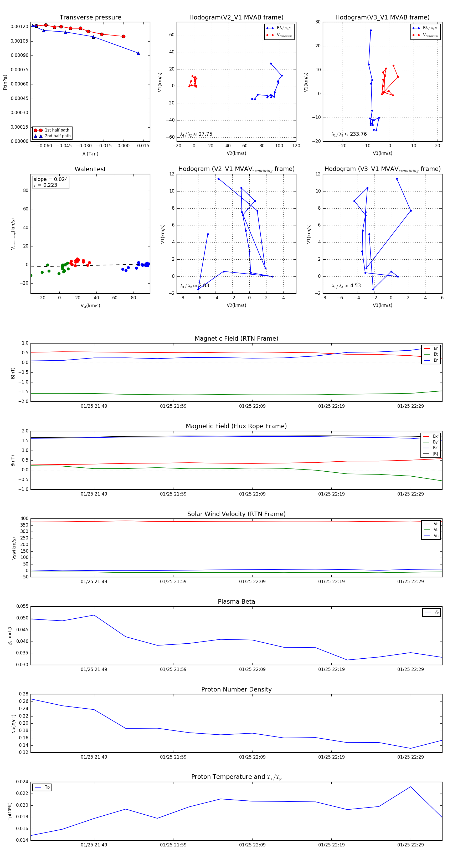Select the By' legend entry
This screenshot has height=868, width=473.
point(431,442)
